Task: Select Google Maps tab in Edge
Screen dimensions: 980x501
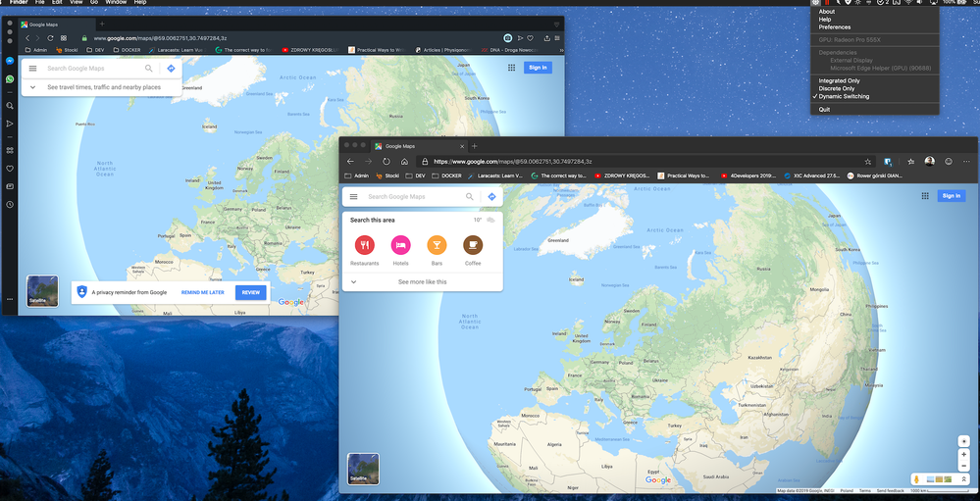Action: [419, 146]
